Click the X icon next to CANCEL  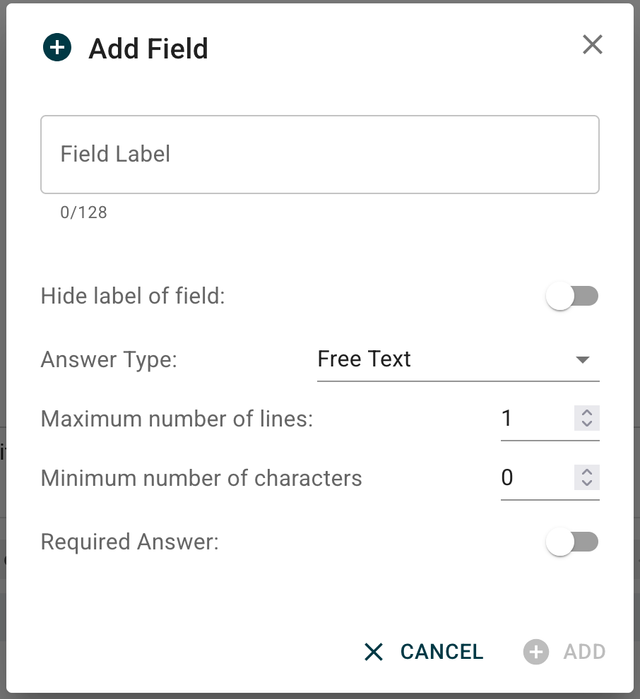point(374,652)
